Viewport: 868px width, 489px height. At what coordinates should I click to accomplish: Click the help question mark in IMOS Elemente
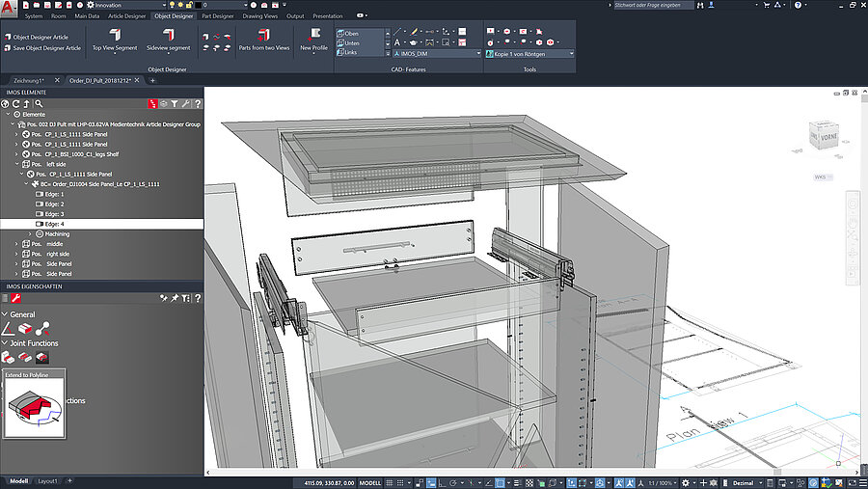pyautogui.click(x=197, y=103)
